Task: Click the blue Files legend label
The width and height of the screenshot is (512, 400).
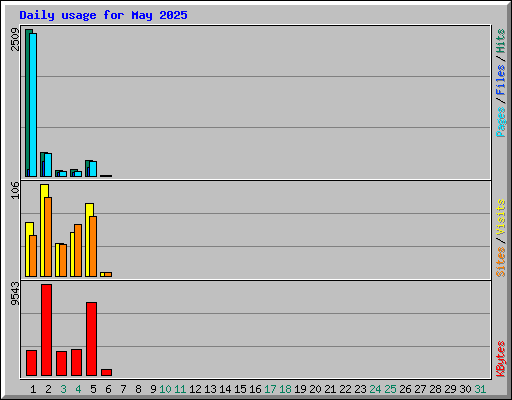Action: point(501,80)
